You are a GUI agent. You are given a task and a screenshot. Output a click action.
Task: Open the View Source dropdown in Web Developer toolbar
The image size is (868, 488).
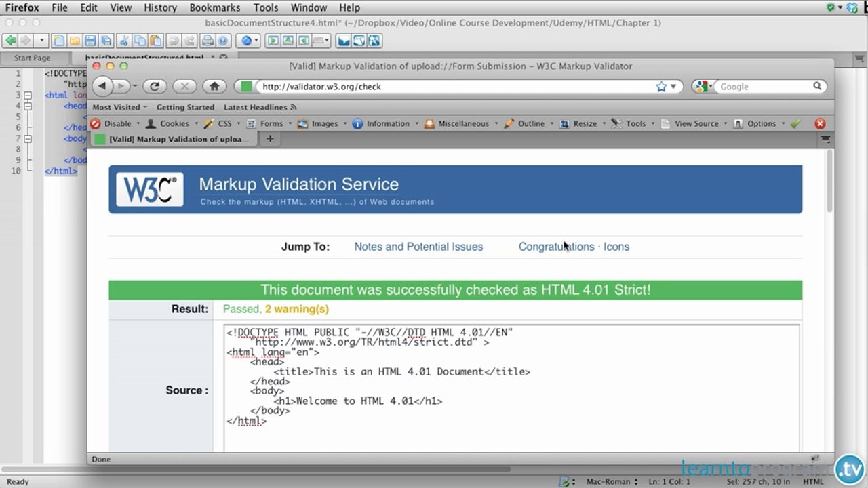[694, 124]
